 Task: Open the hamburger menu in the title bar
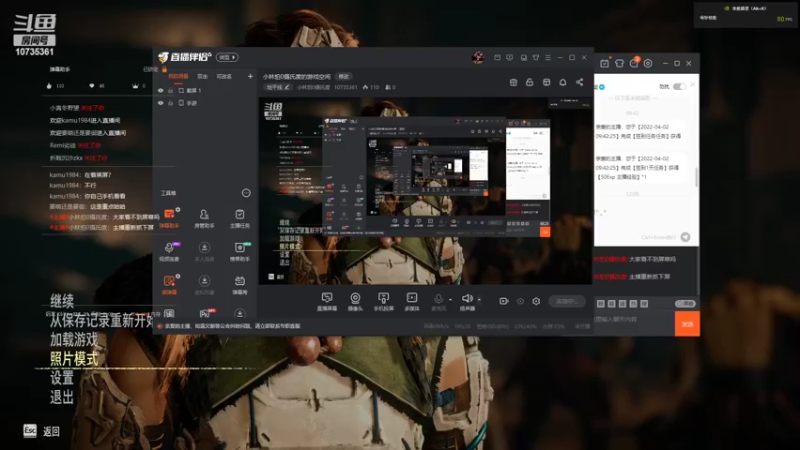pyautogui.click(x=547, y=58)
